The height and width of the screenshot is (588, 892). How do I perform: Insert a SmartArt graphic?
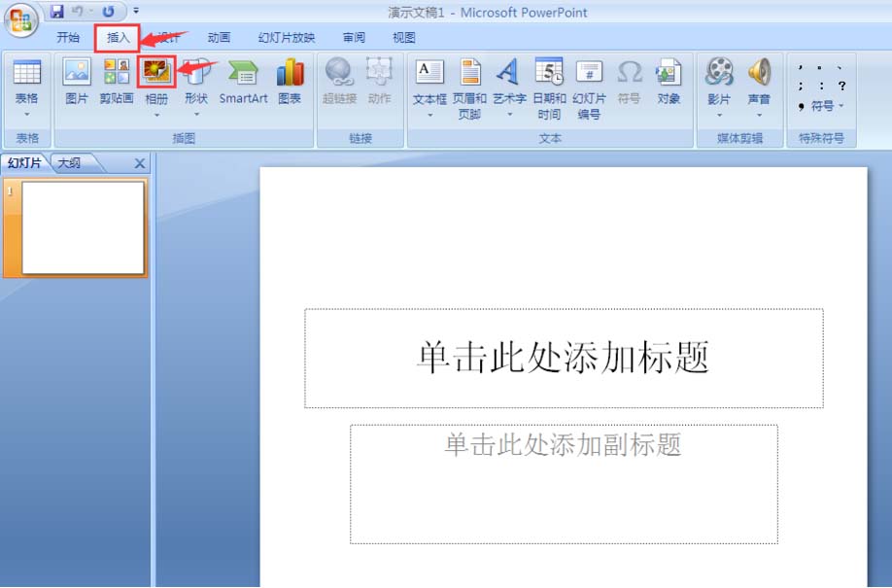(244, 82)
